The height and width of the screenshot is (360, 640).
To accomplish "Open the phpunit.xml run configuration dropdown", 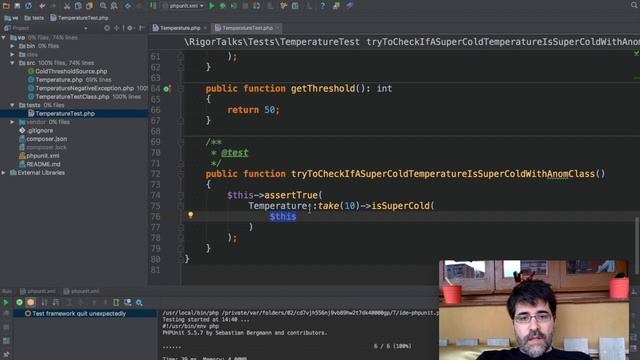I will click(183, 6).
